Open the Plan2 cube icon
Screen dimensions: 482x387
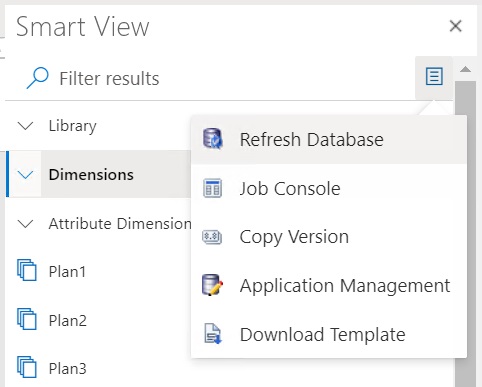tap(27, 319)
